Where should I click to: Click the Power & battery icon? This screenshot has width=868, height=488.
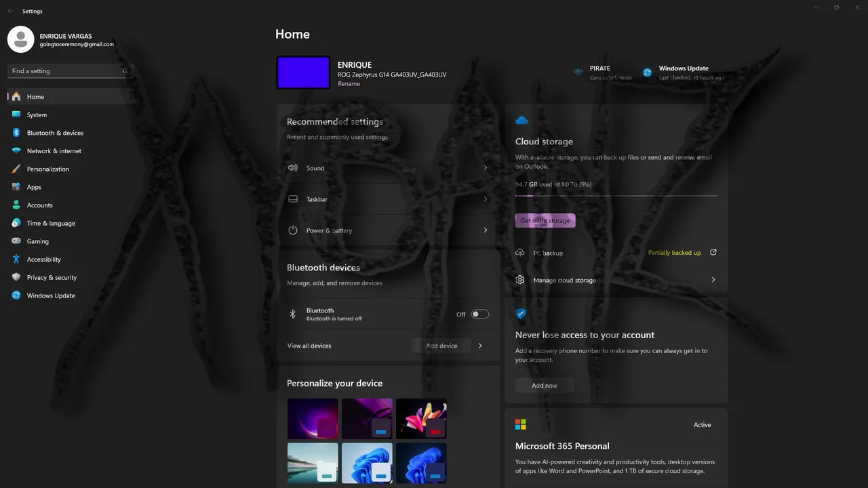293,230
